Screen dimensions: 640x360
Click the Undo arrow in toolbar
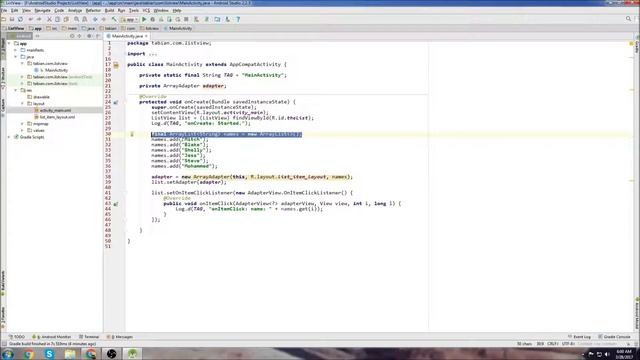pyautogui.click(x=31, y=19)
